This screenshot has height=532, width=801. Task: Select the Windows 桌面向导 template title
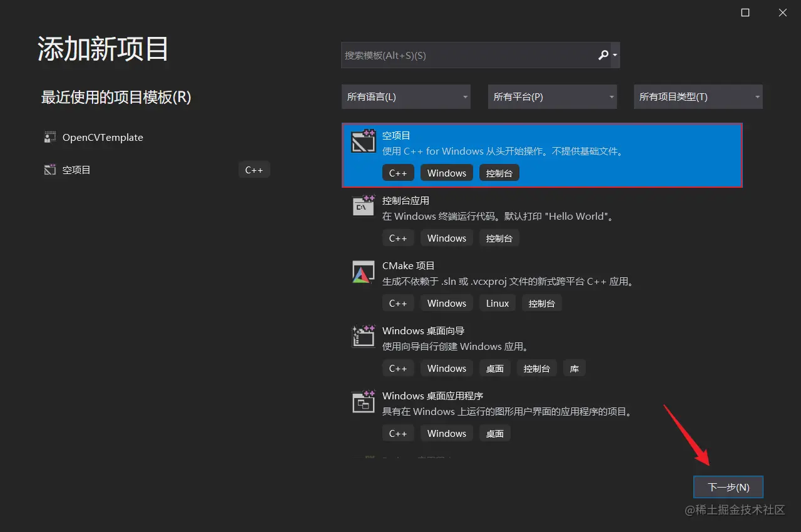tap(424, 330)
